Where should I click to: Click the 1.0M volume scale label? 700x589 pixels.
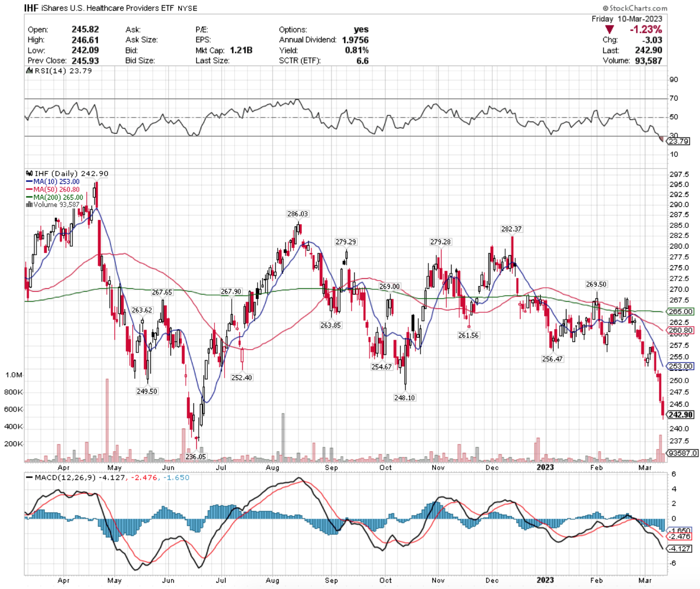click(x=14, y=375)
